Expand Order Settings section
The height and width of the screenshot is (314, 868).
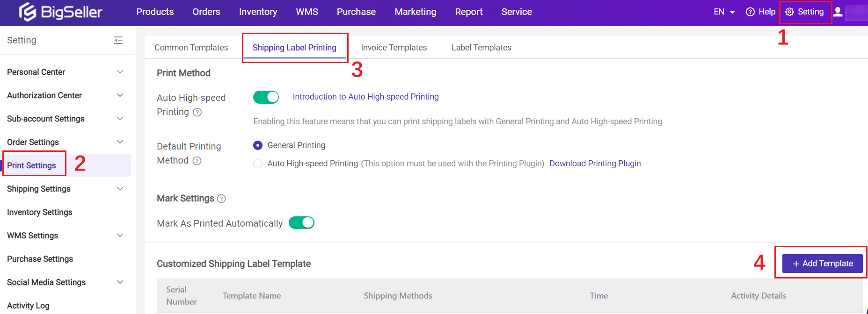click(120, 142)
